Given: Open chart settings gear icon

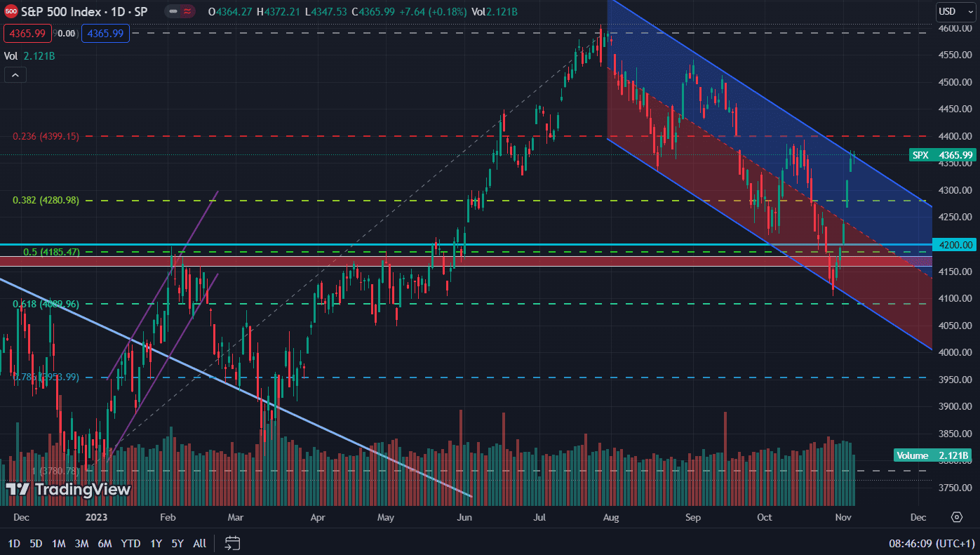Looking at the screenshot, I should coord(957,517).
